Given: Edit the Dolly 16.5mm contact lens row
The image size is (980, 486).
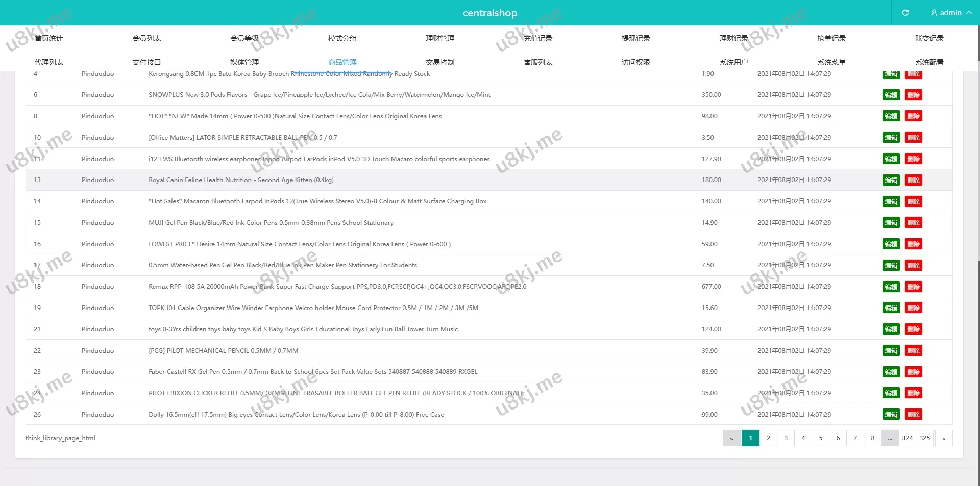Looking at the screenshot, I should point(891,415).
